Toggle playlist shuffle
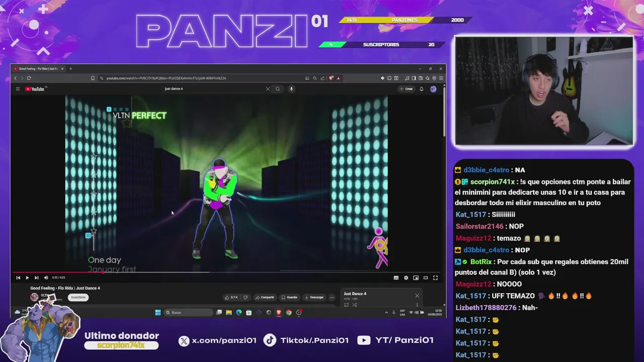Screen dimensions: 644x362 click(x=355, y=305)
